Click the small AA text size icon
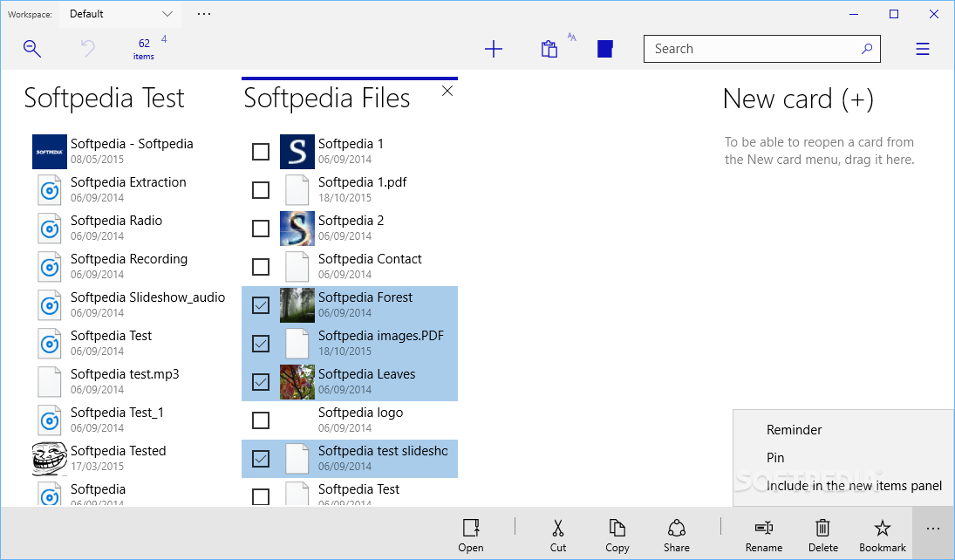The width and height of the screenshot is (955, 560). point(571,37)
